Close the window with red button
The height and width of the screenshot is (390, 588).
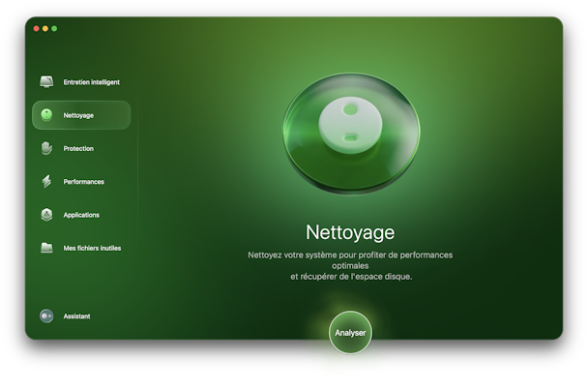click(x=37, y=28)
